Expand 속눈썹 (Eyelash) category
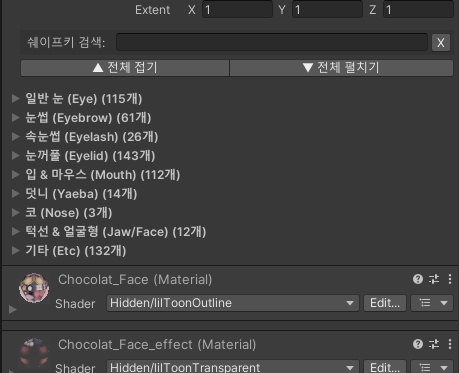Image resolution: width=459 pixels, height=373 pixels. pos(15,136)
